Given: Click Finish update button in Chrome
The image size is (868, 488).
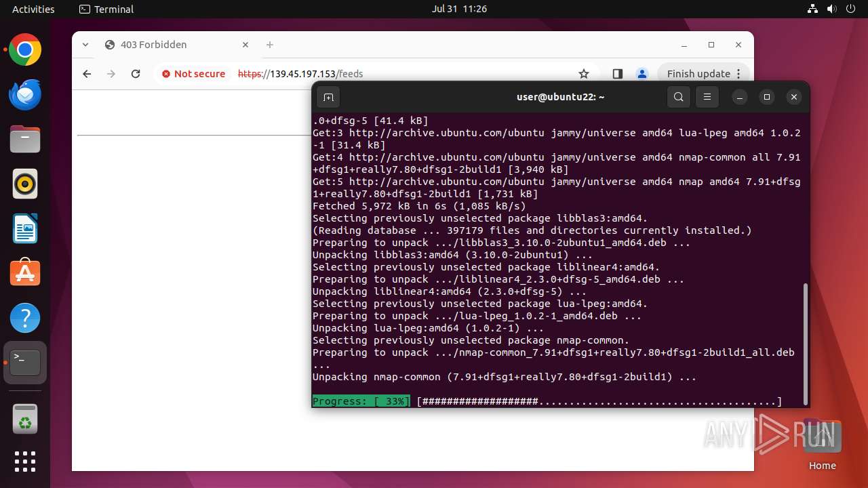Looking at the screenshot, I should 703,74.
